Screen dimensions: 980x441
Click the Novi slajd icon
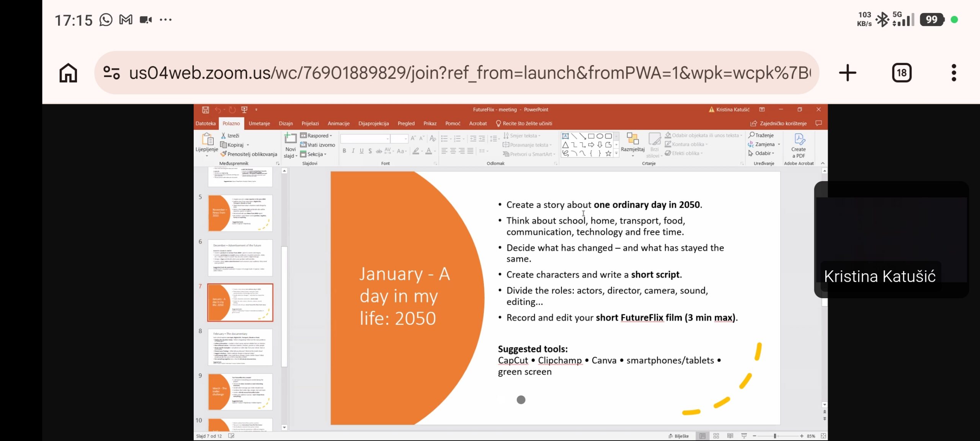coord(291,139)
